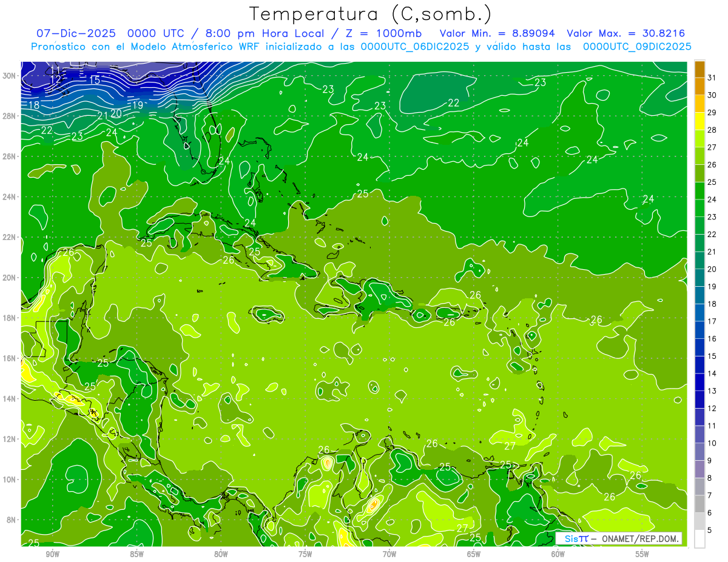Click the '26N' latitude axis label
The width and height of the screenshot is (728, 562).
10,156
